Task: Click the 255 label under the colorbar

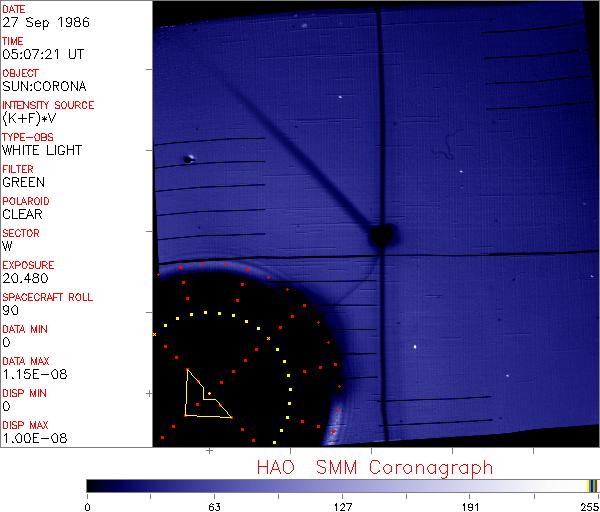Action: [x=587, y=506]
